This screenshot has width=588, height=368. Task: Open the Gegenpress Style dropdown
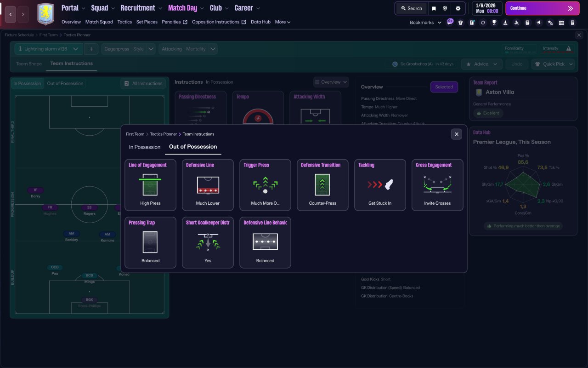click(128, 49)
